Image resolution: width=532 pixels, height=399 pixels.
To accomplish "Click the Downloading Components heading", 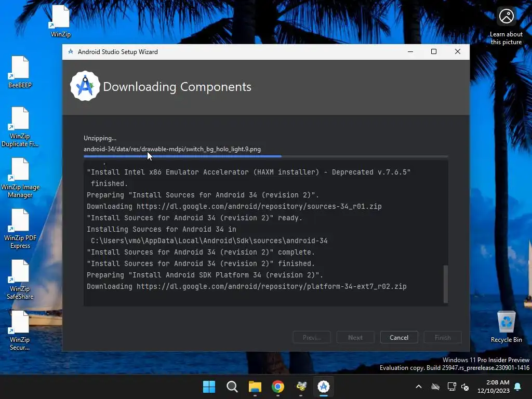I will pyautogui.click(x=177, y=87).
